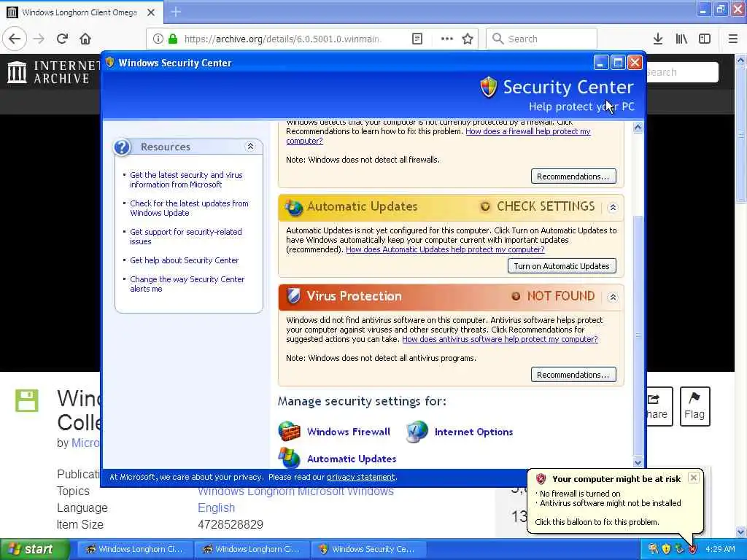Collapse the Resources panel
Screen dimensions: 747x560
250,147
